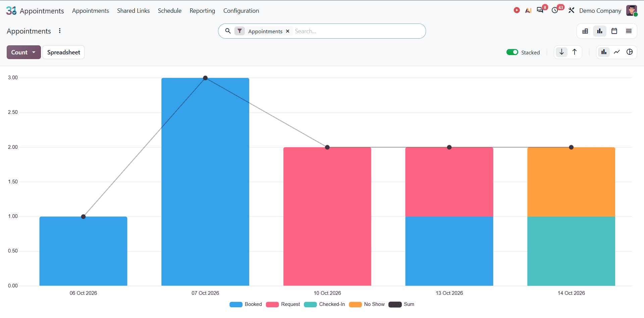Select bar chart mode
Image resolution: width=644 pixels, height=318 pixels.
pyautogui.click(x=604, y=52)
